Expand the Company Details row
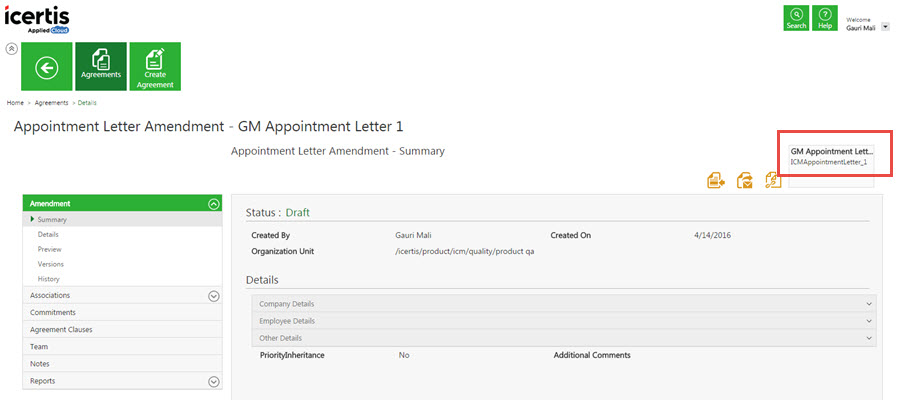 point(564,304)
